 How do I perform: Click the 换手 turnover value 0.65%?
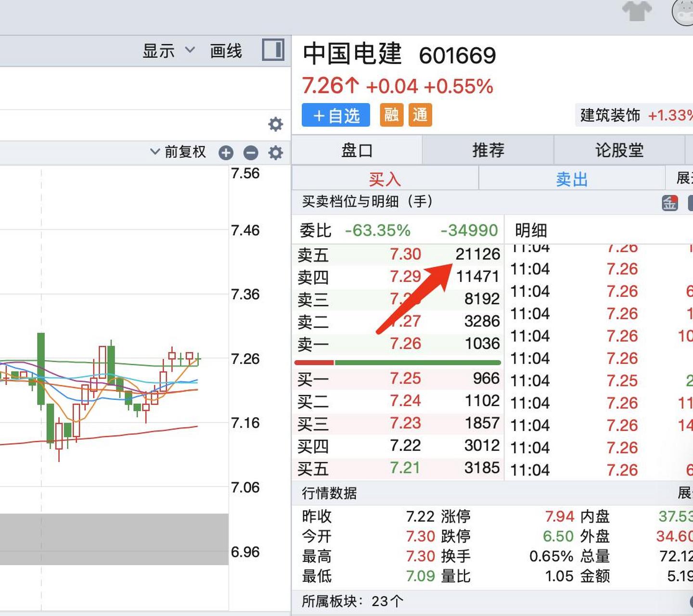[552, 556]
